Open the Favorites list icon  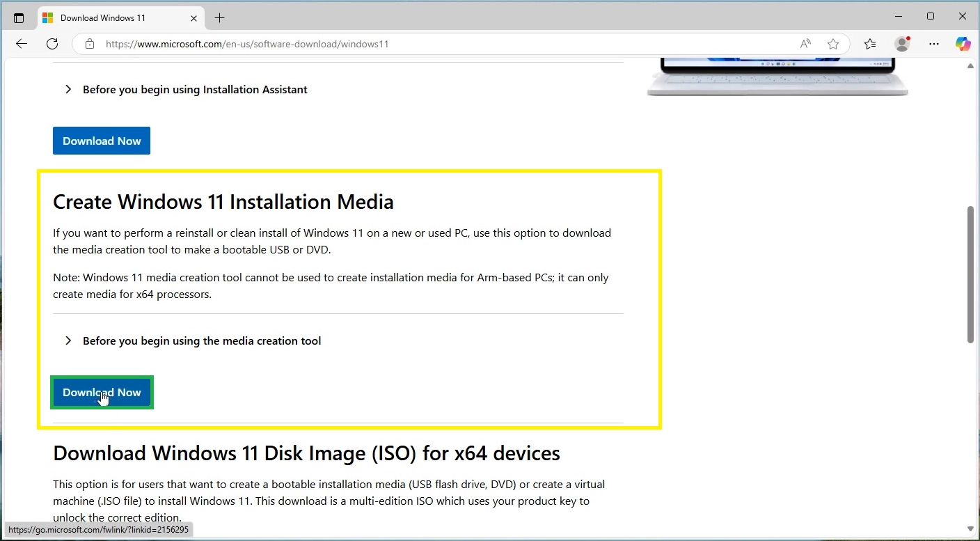870,44
